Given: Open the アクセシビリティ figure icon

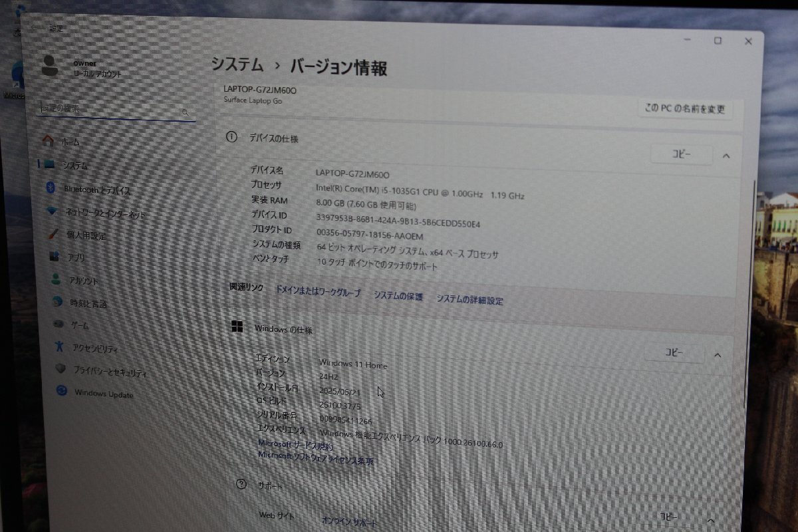Looking at the screenshot, I should tap(60, 346).
